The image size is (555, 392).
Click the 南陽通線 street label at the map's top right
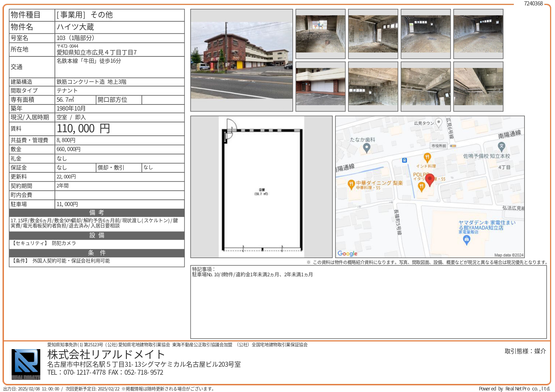pos(510,134)
